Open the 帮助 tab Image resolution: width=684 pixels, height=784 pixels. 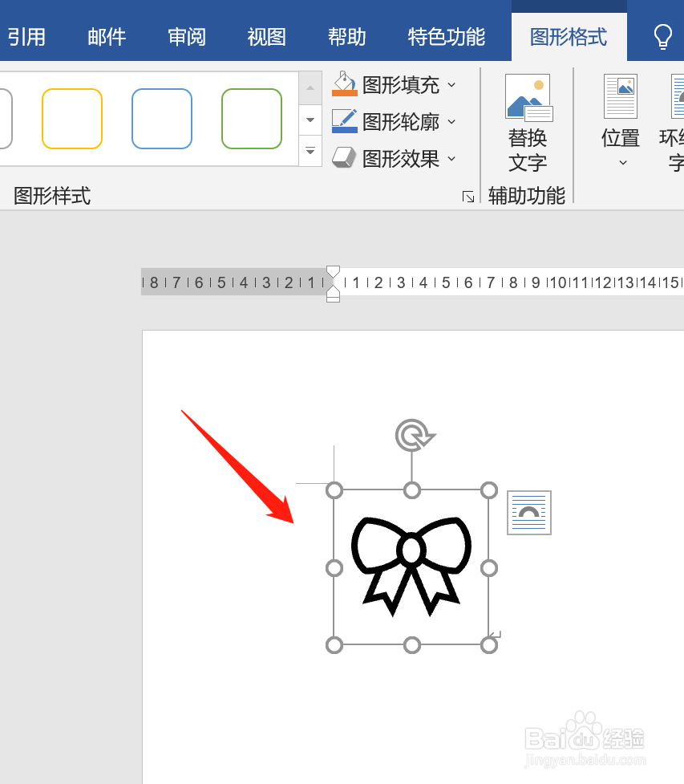click(346, 37)
